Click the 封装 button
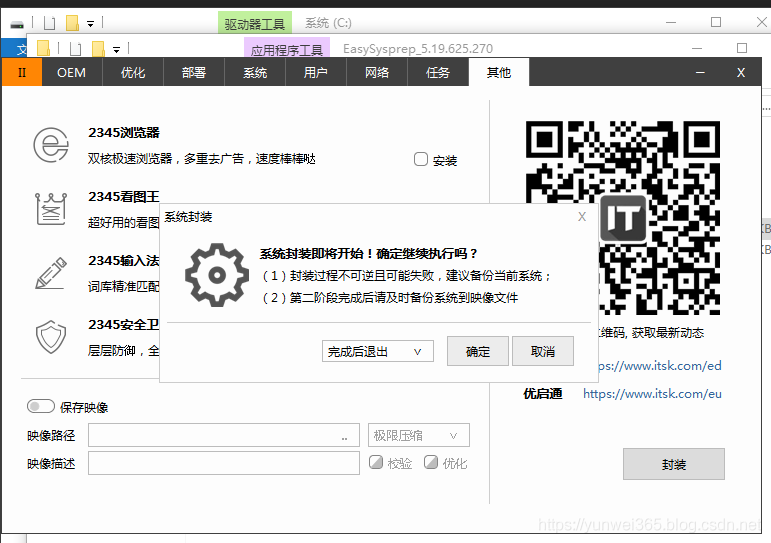Screen dimensions: 771x543 (674, 464)
